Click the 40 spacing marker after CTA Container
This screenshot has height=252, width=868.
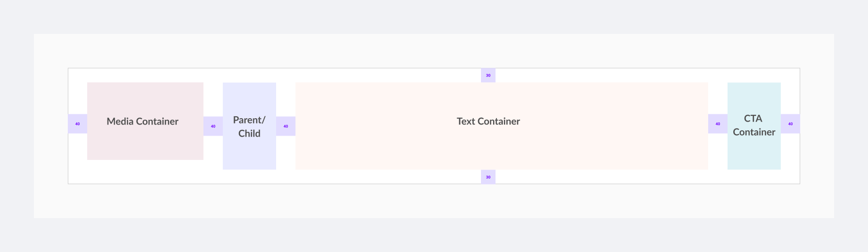790,124
